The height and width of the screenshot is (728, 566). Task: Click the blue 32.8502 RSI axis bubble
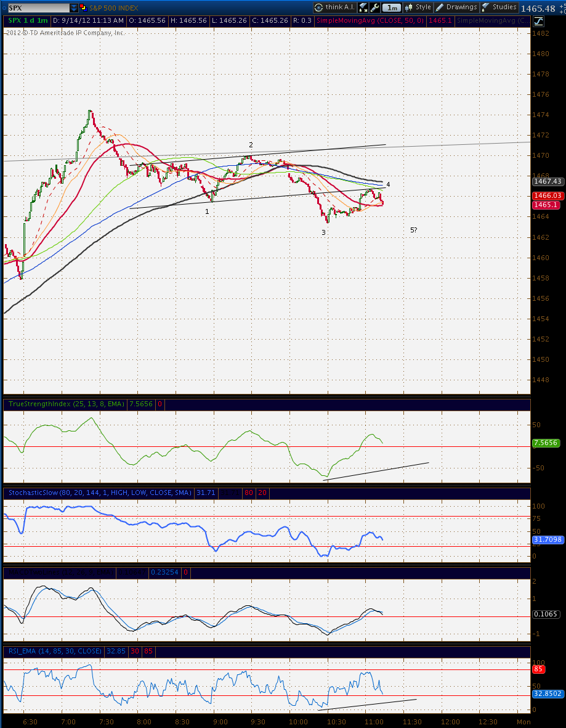point(548,694)
